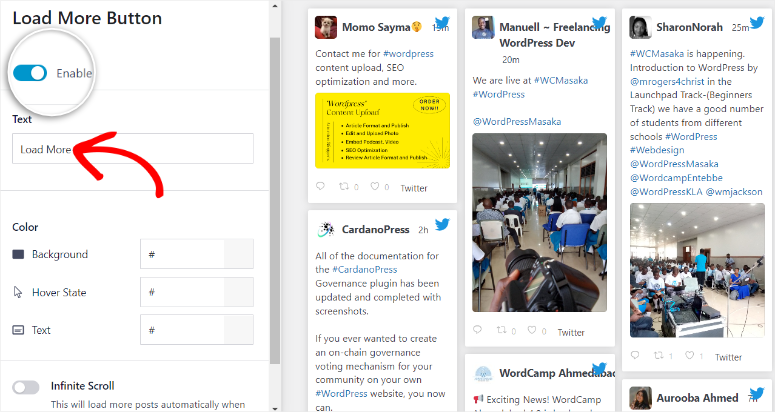Edit the Load More button text field
This screenshot has width=775, height=412.
133,149
